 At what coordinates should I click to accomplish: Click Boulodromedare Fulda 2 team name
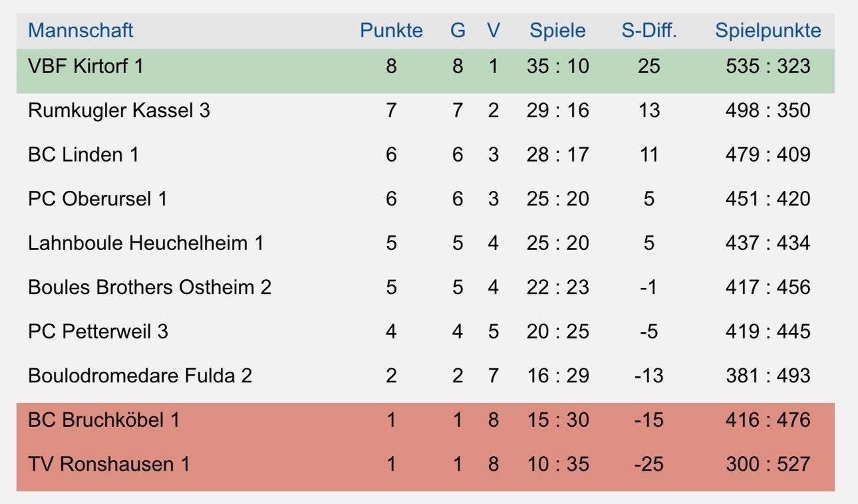coord(140,376)
